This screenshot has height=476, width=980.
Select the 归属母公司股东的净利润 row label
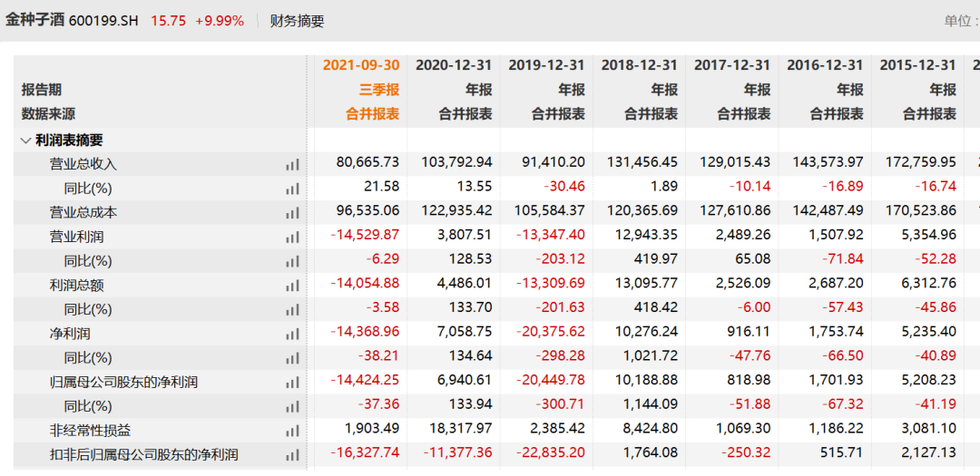[x=123, y=383]
